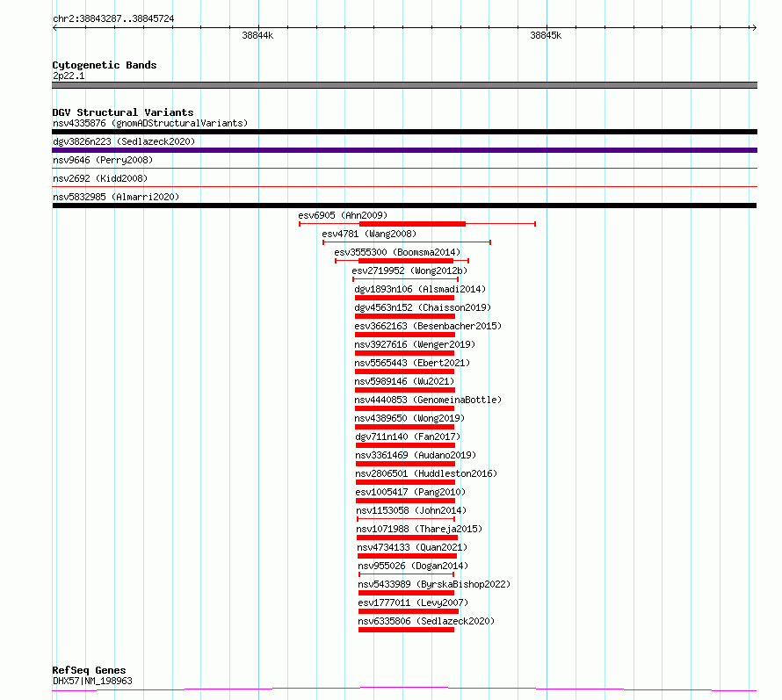Open variant nsv1153058 (John2014)
Image resolution: width=782 pixels, height=700 pixels.
coord(411,510)
